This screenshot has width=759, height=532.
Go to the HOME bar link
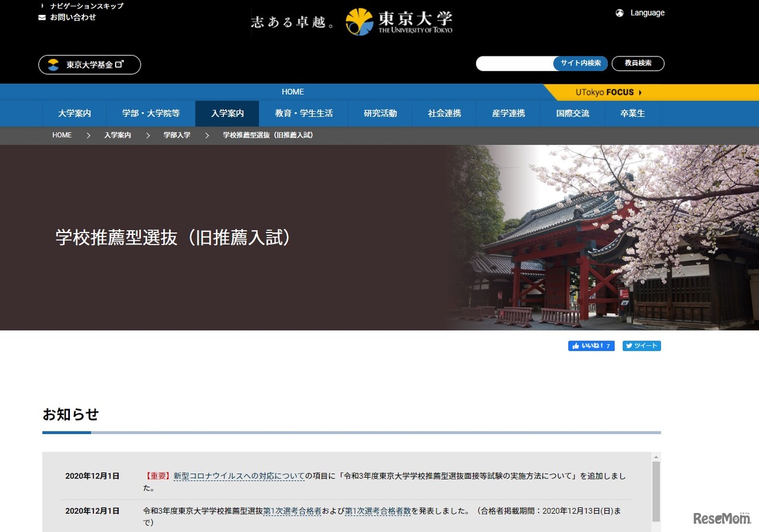[x=293, y=92]
